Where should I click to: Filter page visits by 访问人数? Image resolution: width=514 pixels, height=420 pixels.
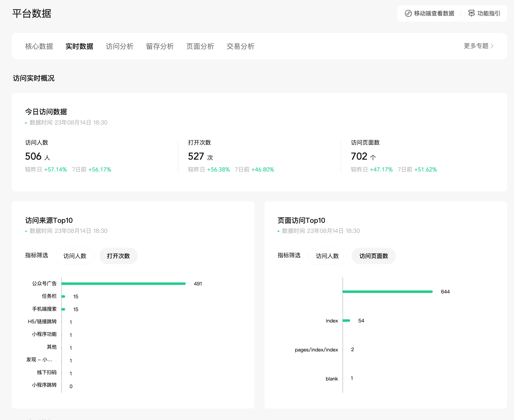point(327,256)
